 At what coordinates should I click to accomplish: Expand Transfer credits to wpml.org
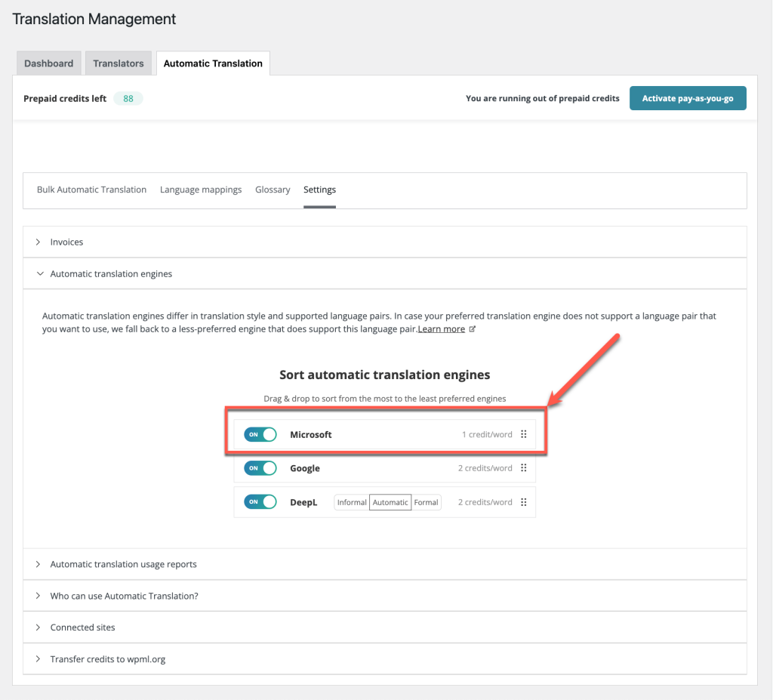click(x=107, y=659)
